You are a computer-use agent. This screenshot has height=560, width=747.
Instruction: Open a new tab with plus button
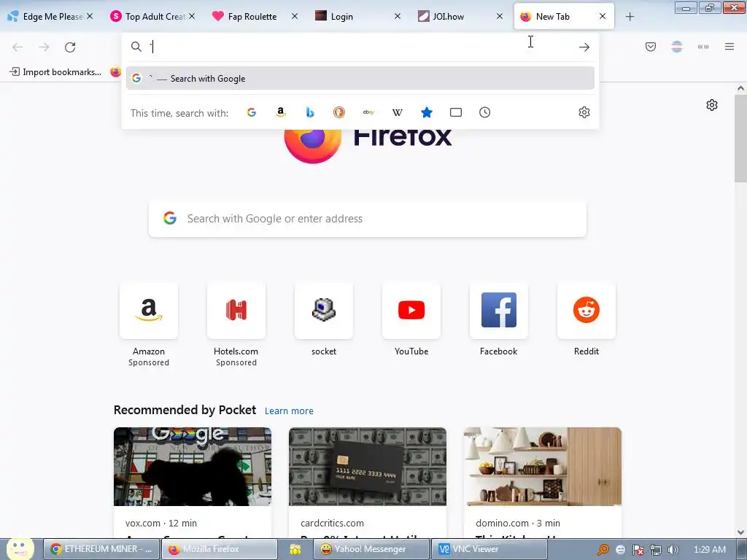(630, 17)
